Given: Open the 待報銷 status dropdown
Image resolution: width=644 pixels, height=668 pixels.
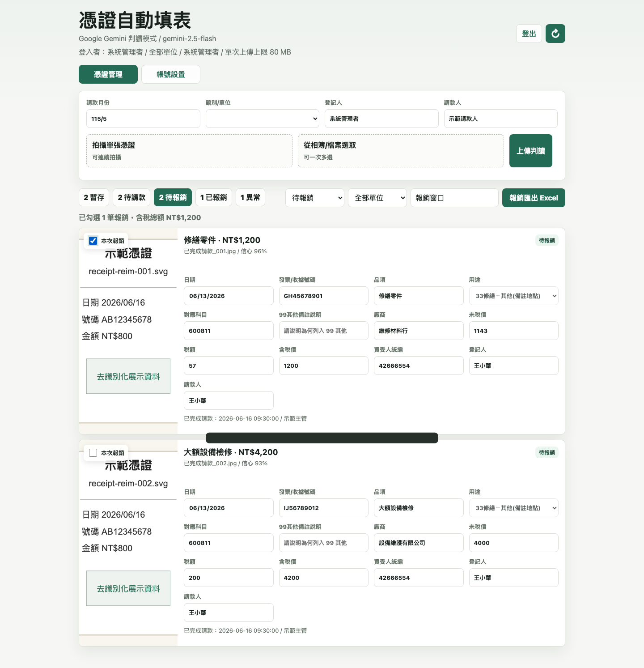Looking at the screenshot, I should click(x=315, y=198).
